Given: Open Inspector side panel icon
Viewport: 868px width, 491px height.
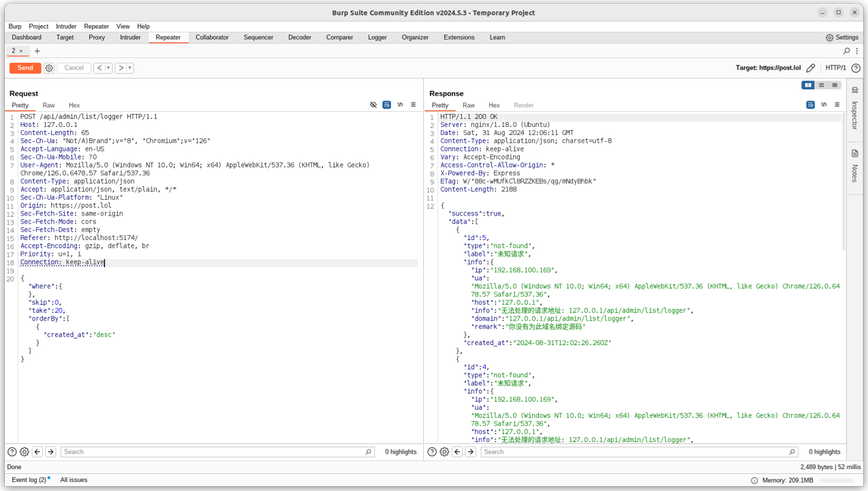Looking at the screenshot, I should click(855, 91).
